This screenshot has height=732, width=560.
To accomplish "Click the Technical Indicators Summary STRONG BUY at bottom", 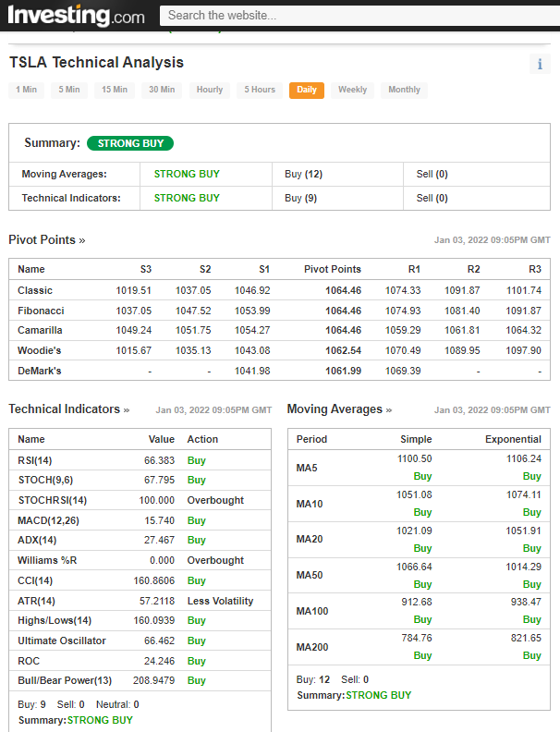I will coord(100,720).
